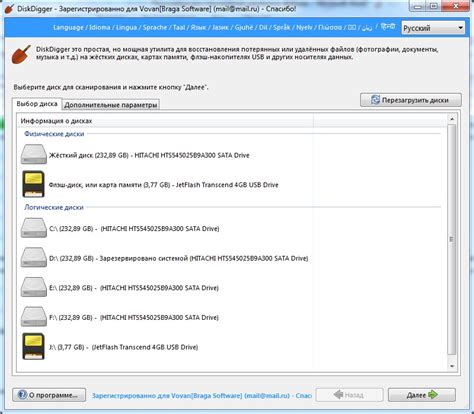This screenshot has height=414, width=474.
Task: Pick the F:\ logical drive icon
Action: pyautogui.click(x=34, y=317)
